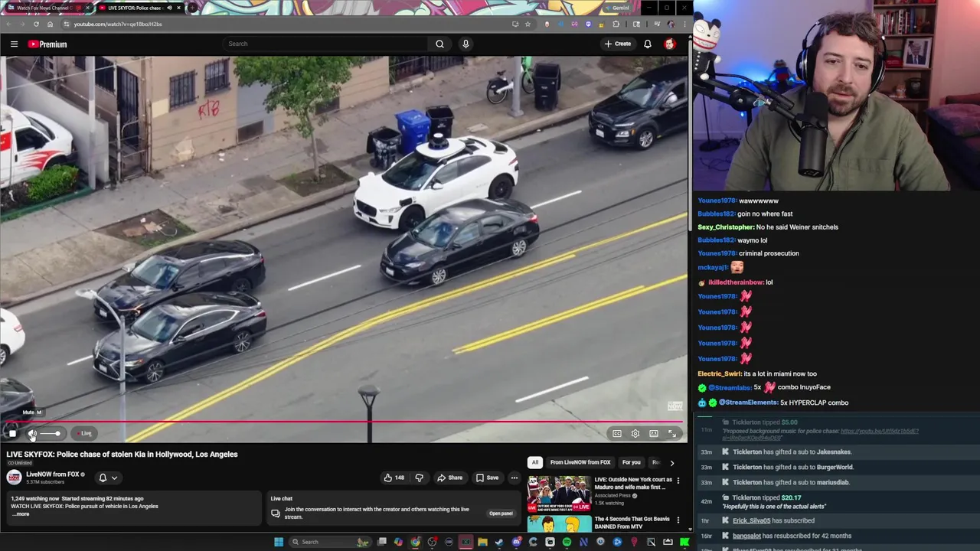
Task: Toggle closed captions in player
Action: (x=617, y=434)
